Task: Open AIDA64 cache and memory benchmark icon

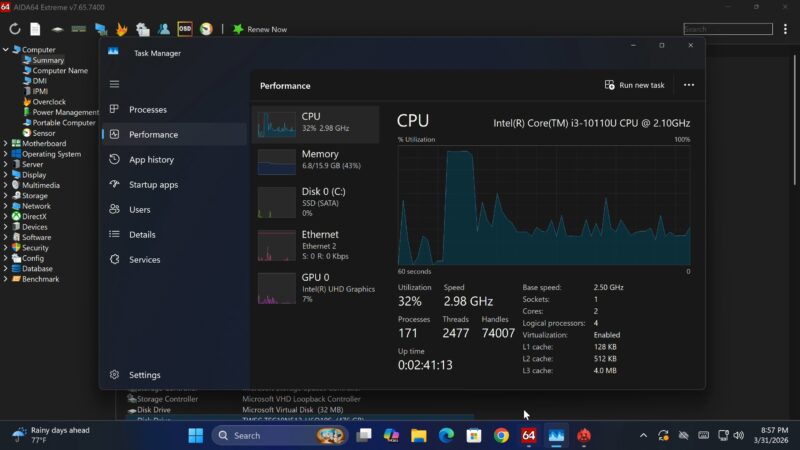Action: click(79, 29)
